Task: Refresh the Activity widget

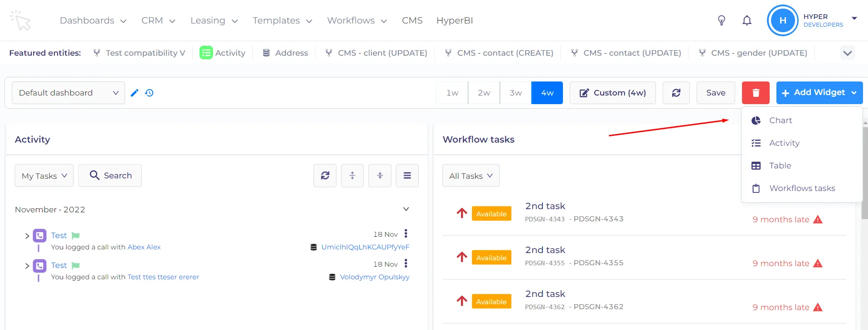Action: 325,176
